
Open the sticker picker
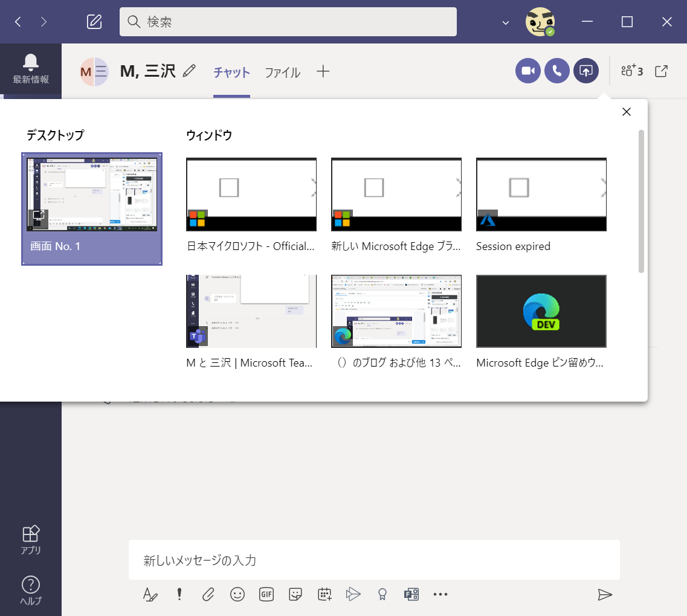295,594
